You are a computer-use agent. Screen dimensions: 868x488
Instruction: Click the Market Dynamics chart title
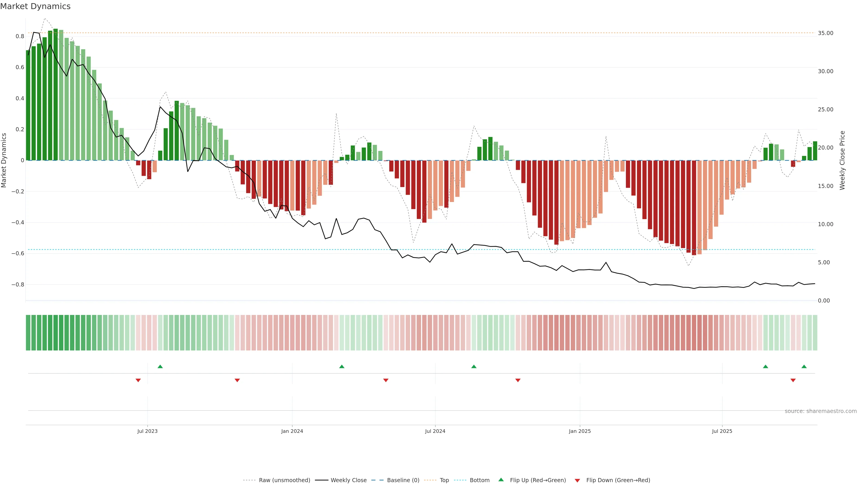(35, 6)
